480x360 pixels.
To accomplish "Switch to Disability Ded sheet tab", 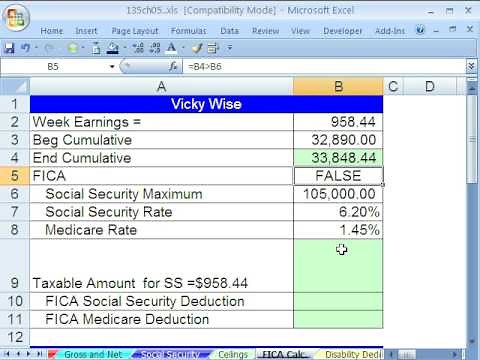I will coord(352,354).
